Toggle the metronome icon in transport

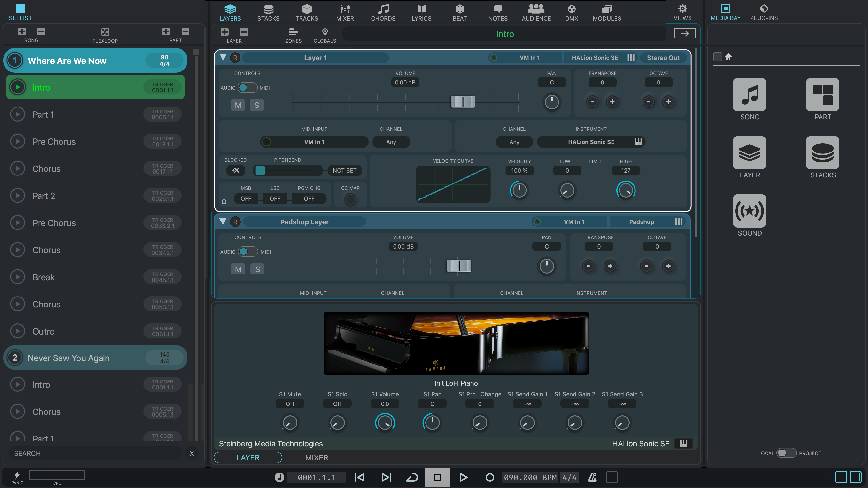pos(592,477)
